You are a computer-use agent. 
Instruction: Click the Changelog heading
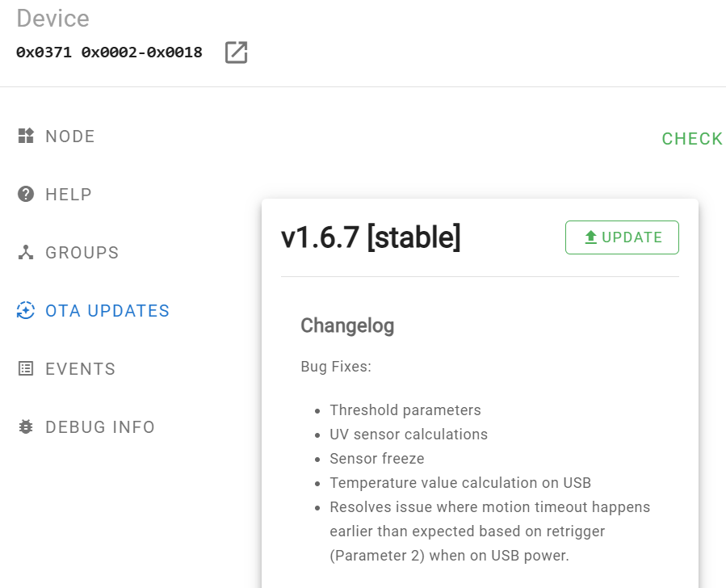(347, 326)
